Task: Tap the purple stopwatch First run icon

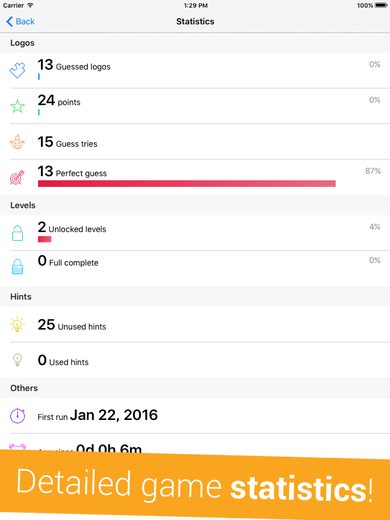Action: click(17, 416)
